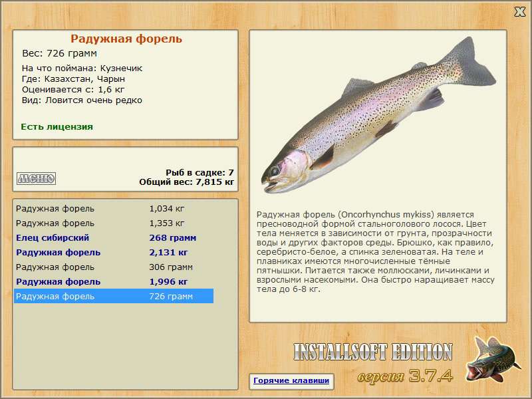Click the INSTALLSOFT EDITION logo text
532x399 pixels.
click(372, 352)
